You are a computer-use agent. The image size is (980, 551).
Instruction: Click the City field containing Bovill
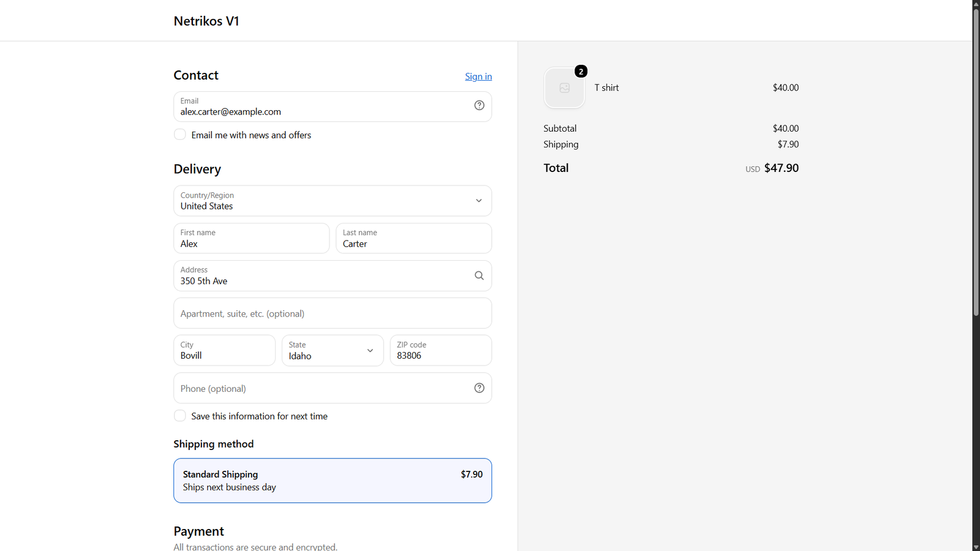point(224,350)
